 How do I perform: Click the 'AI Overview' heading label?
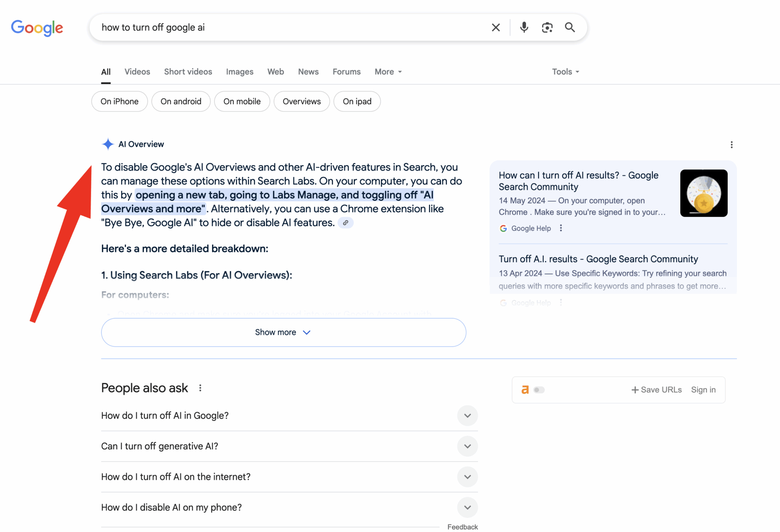[x=141, y=144]
